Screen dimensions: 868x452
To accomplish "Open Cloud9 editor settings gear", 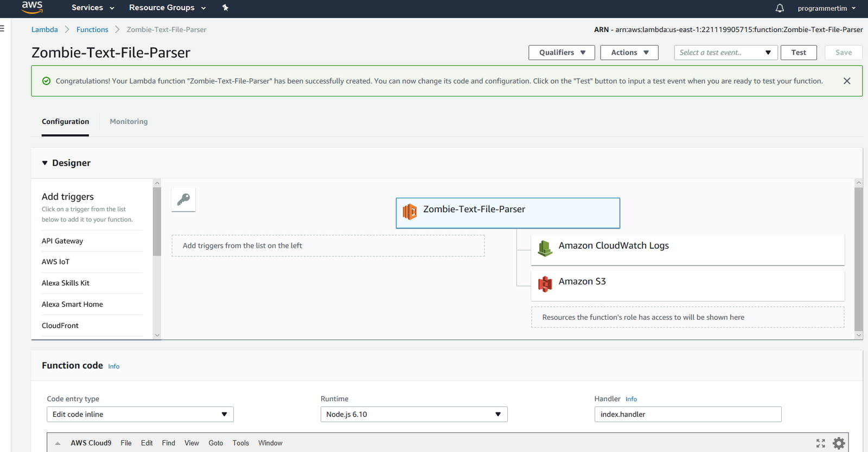I will [x=839, y=443].
